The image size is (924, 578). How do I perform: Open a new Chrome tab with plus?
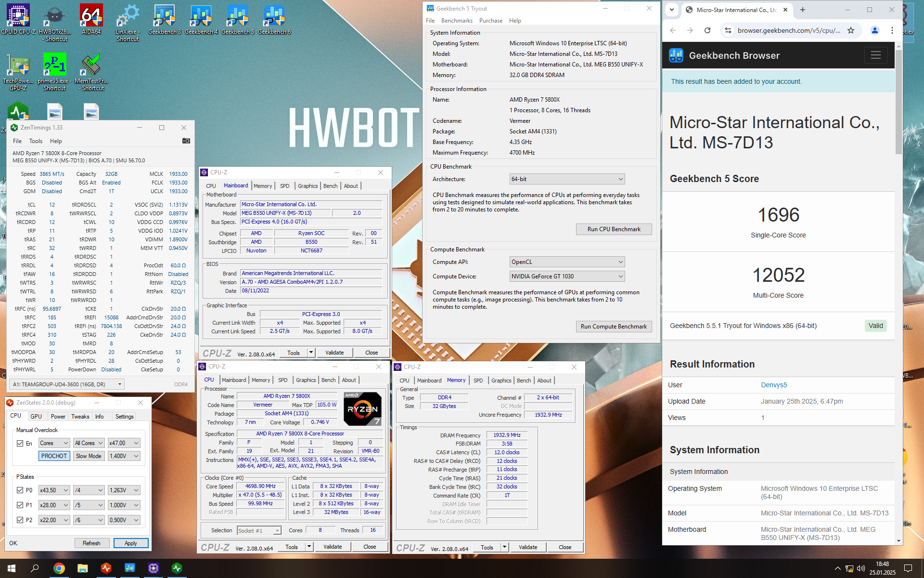coord(803,10)
